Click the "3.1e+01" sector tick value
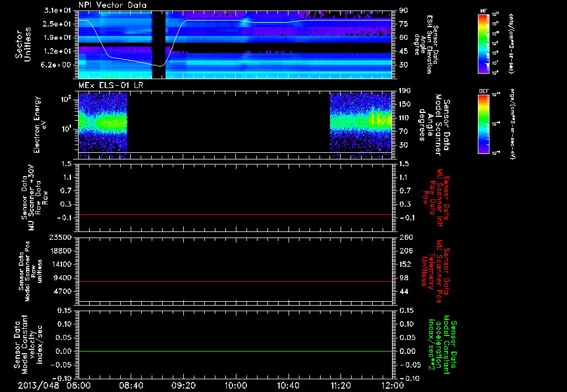Screen dimensions: 567x392 pos(58,11)
